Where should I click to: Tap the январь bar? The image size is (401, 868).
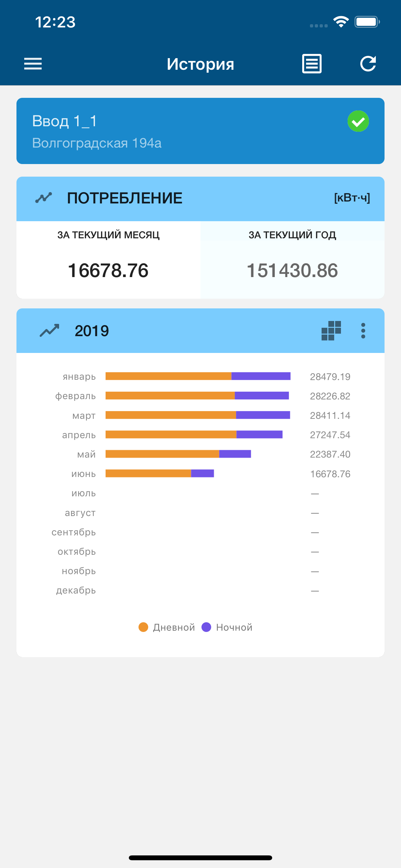[x=198, y=376]
